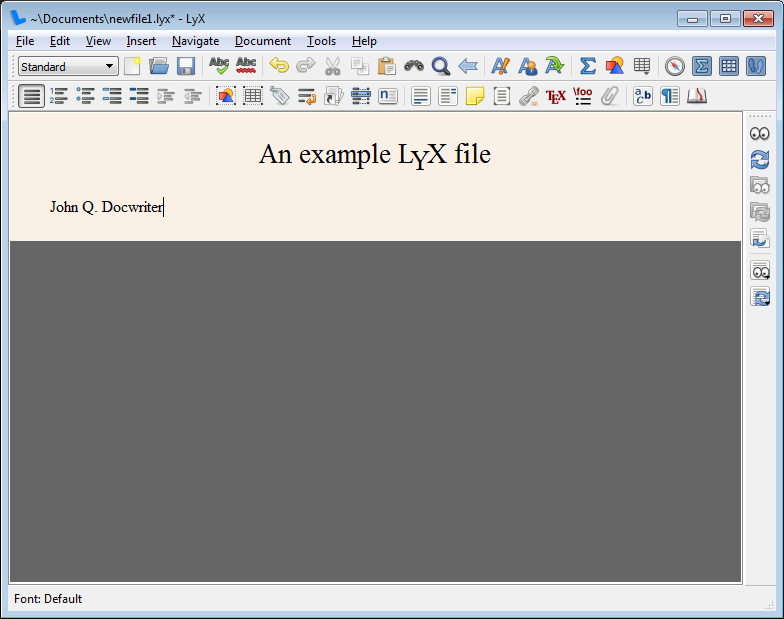Image resolution: width=784 pixels, height=619 pixels.
Task: Open the Standard paragraph style dropdown
Action: tap(68, 66)
